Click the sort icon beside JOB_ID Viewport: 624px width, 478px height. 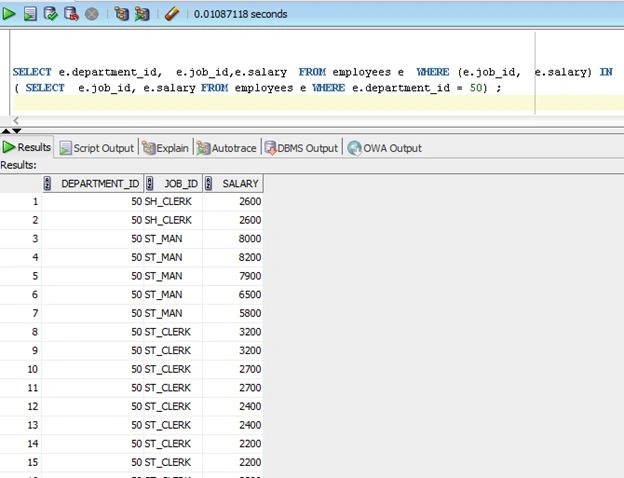(150, 183)
